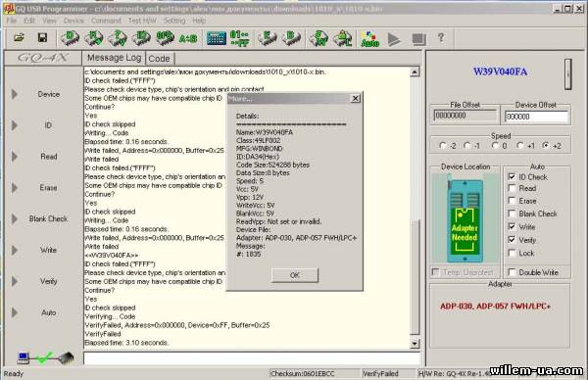Click the question mark help icon

pyautogui.click(x=441, y=37)
